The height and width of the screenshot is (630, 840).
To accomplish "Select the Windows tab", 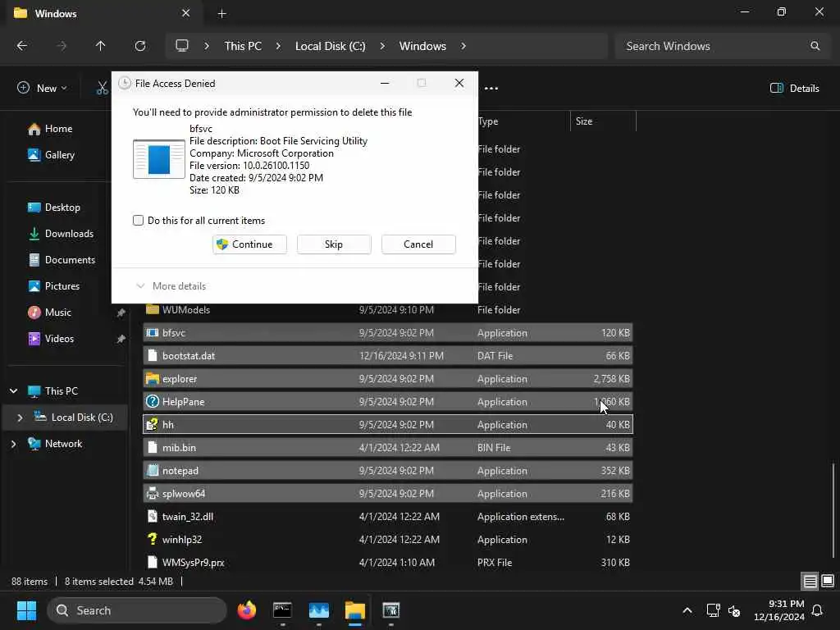I will [102, 13].
